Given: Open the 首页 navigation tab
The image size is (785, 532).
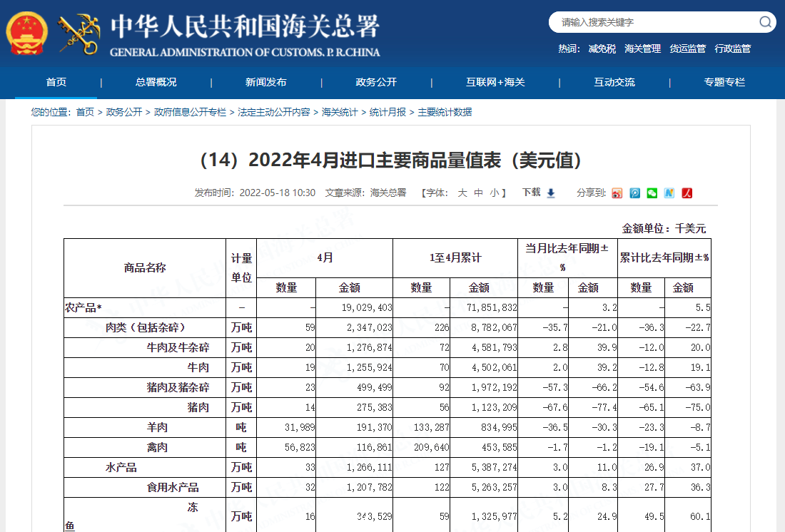Looking at the screenshot, I should coord(56,82).
